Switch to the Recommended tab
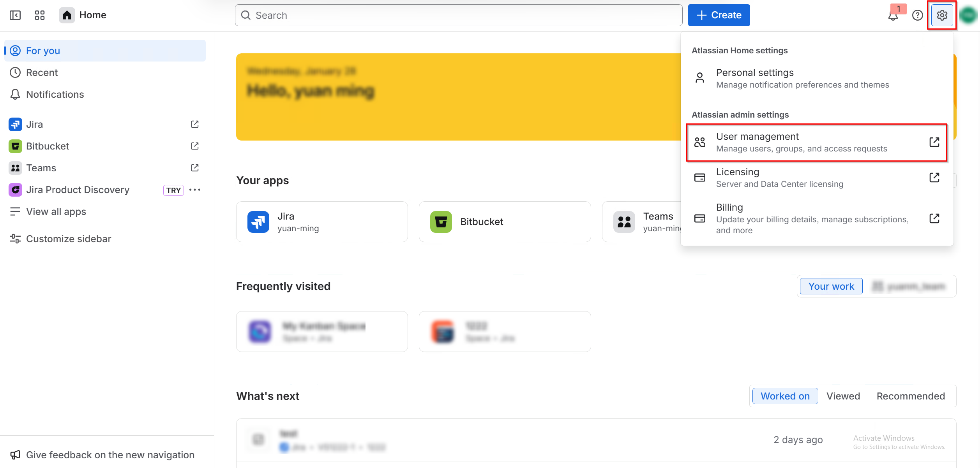This screenshot has width=980, height=468. coord(911,396)
